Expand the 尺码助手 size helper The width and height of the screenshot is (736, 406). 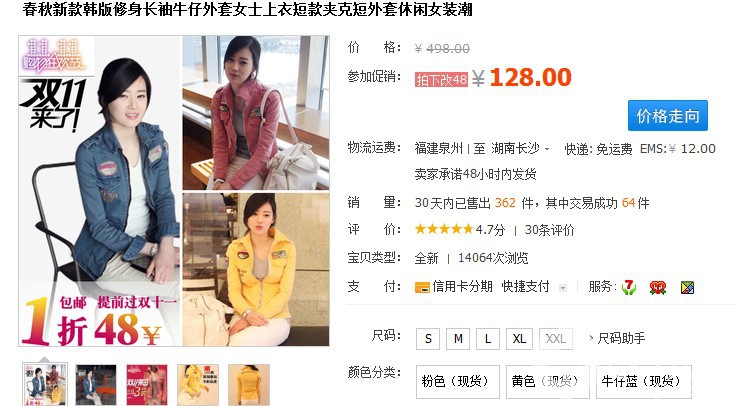[618, 338]
